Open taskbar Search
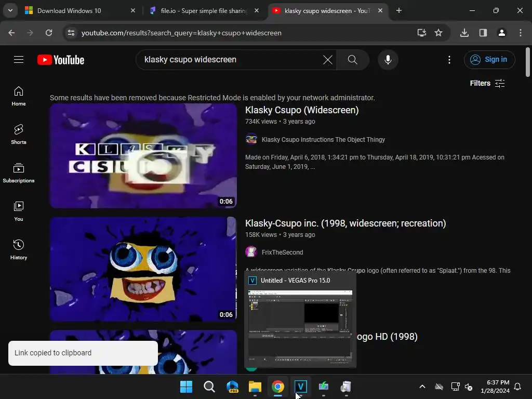The height and width of the screenshot is (399, 532). [x=209, y=387]
